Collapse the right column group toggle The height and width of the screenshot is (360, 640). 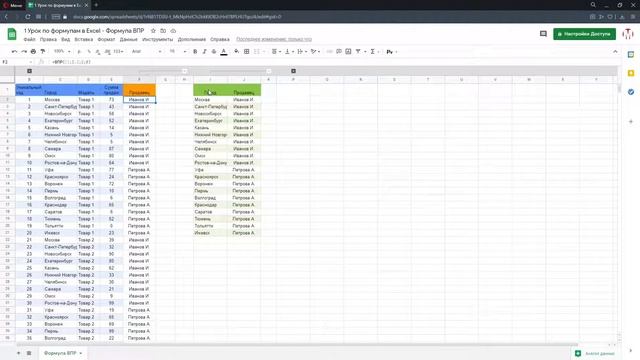(293, 71)
